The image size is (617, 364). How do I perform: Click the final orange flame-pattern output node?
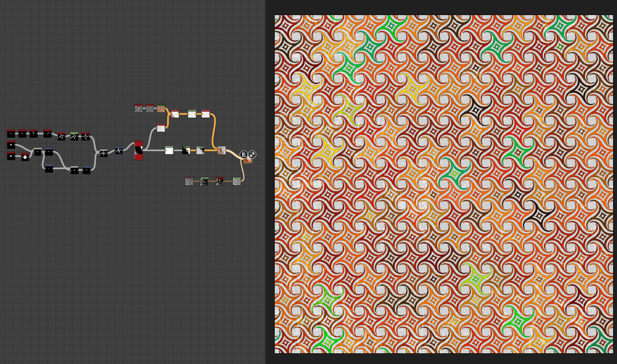[x=248, y=161]
